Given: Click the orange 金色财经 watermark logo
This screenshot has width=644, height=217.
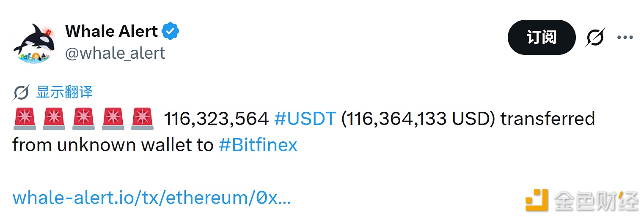Looking at the screenshot, I should pos(537,200).
